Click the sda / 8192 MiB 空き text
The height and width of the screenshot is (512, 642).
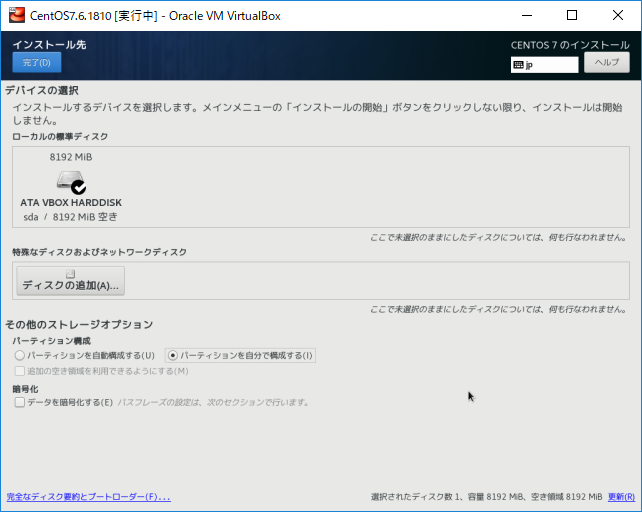click(x=70, y=217)
